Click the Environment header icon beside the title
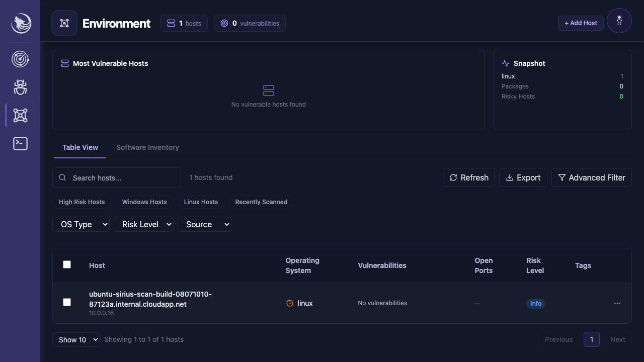This screenshot has width=644, height=362. coord(64,23)
